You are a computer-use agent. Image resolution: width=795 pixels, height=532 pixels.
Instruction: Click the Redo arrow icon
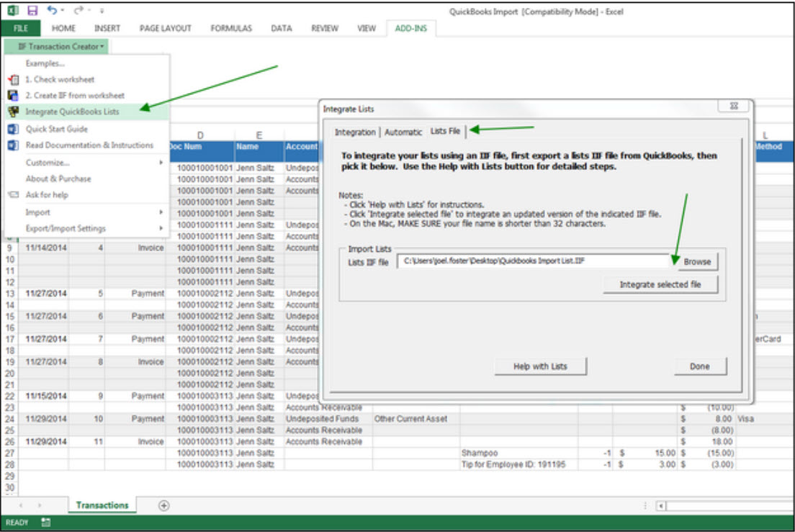78,10
